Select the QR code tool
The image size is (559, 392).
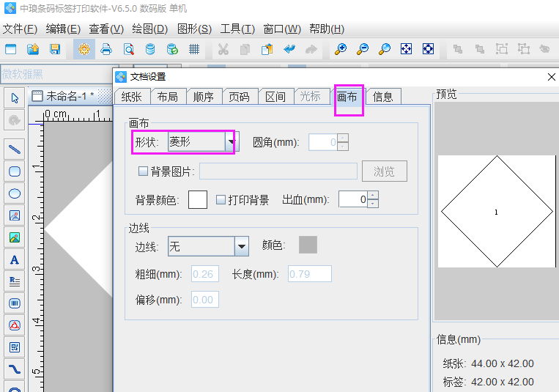(14, 347)
